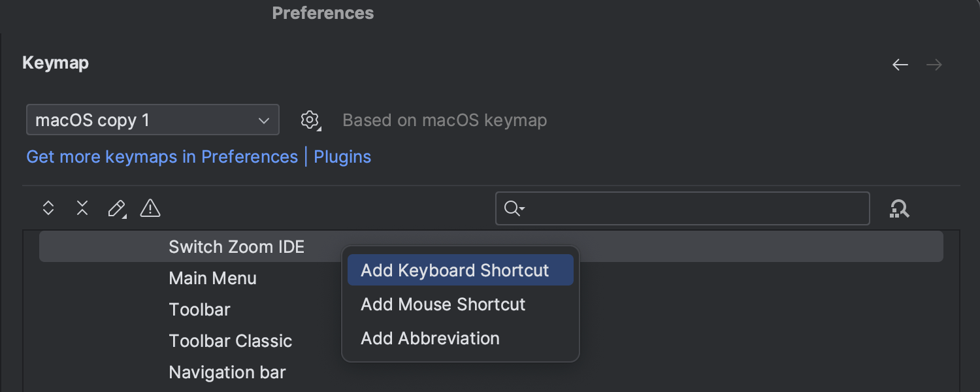Click the back navigation arrow
Screen dimensions: 980x392
(900, 64)
